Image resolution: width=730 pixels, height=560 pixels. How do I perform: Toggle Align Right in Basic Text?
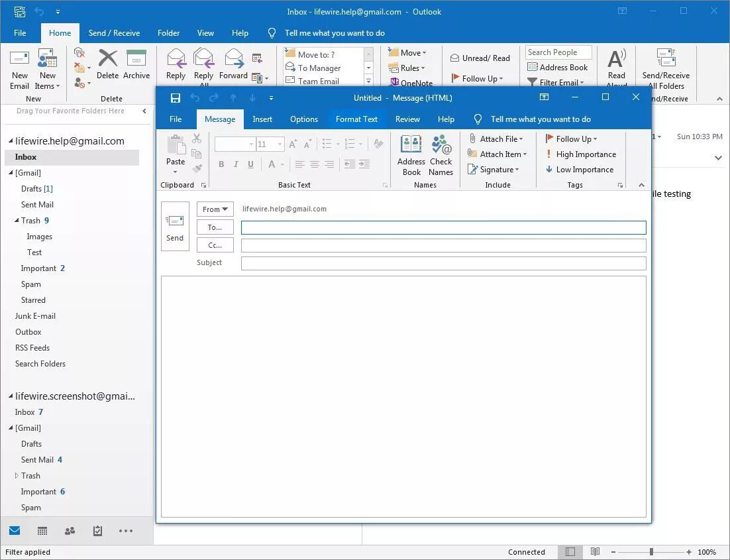(330, 164)
